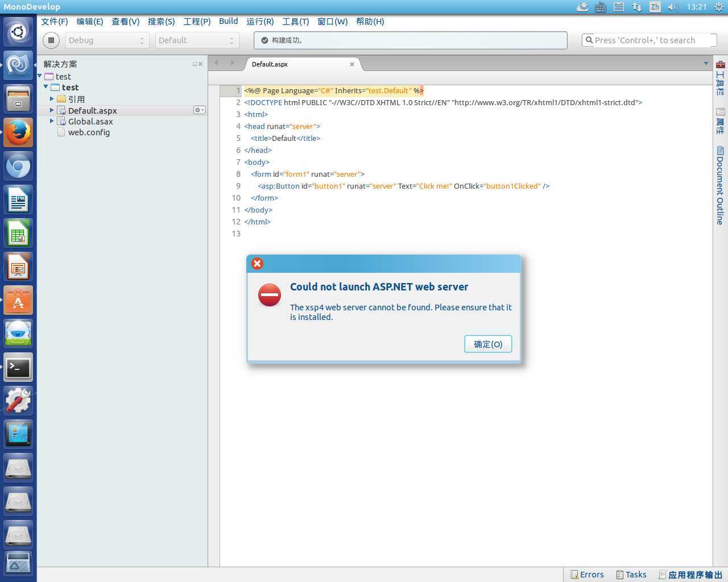Open System Settings wrench icon
The height and width of the screenshot is (582, 728).
tap(18, 401)
